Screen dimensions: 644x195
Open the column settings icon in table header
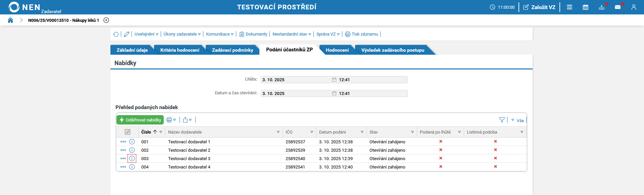point(128,132)
